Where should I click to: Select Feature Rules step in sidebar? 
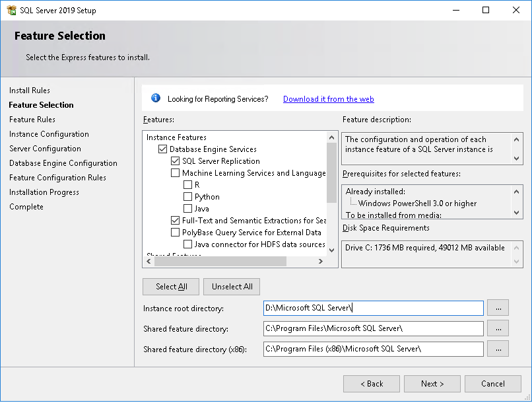tap(32, 120)
